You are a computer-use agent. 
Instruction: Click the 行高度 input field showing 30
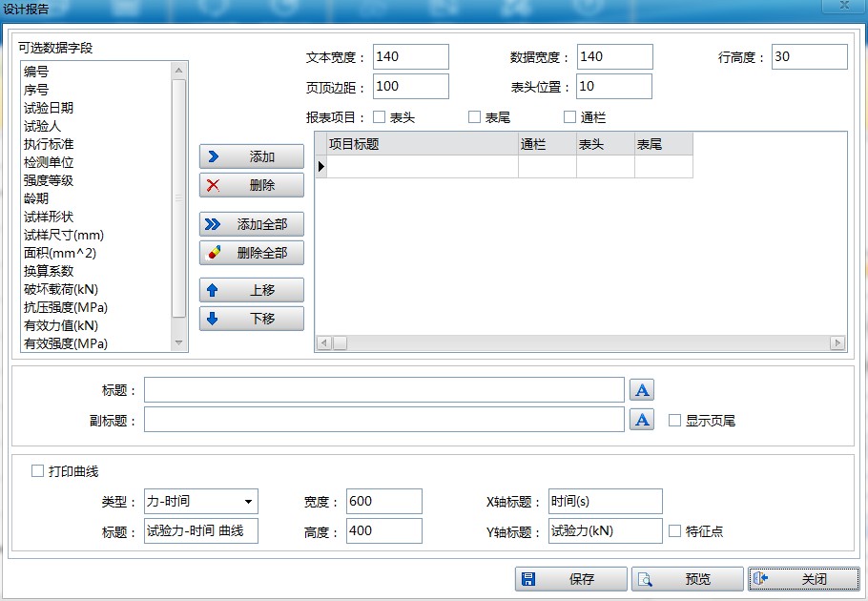(809, 55)
